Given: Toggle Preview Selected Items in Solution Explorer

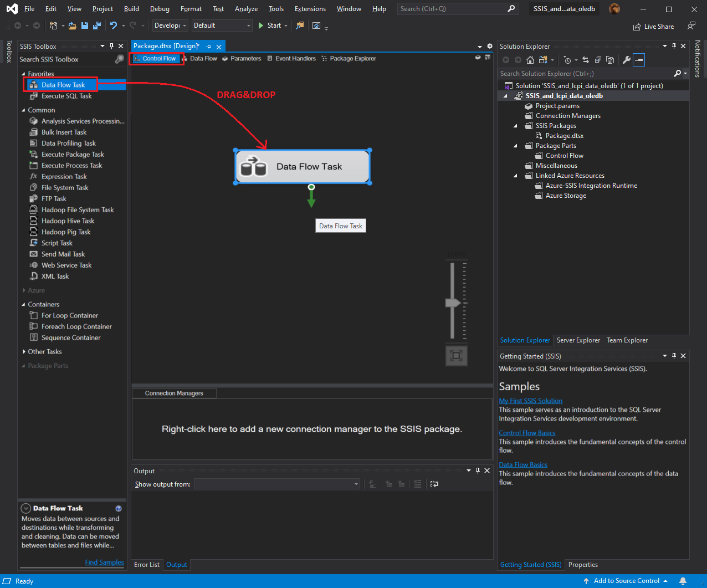Looking at the screenshot, I should coord(639,60).
